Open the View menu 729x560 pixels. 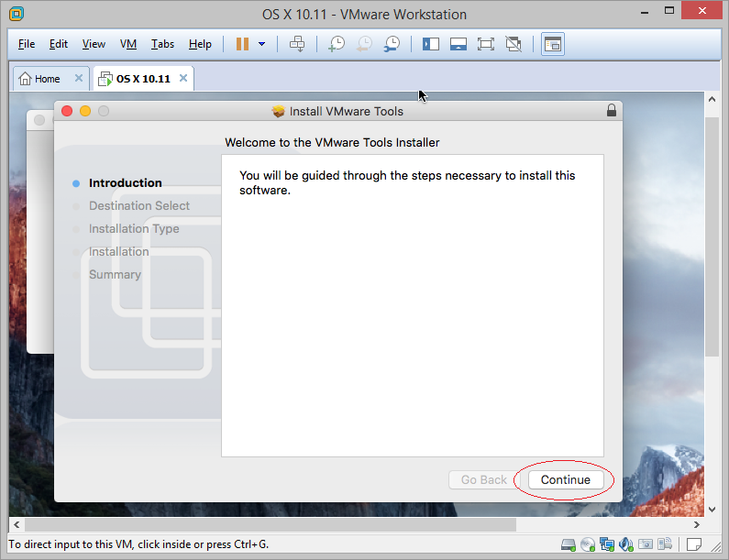[94, 44]
